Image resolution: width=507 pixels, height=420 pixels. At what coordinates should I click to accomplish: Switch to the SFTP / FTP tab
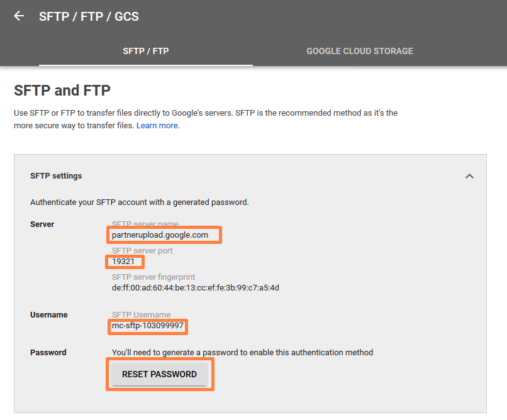(145, 51)
